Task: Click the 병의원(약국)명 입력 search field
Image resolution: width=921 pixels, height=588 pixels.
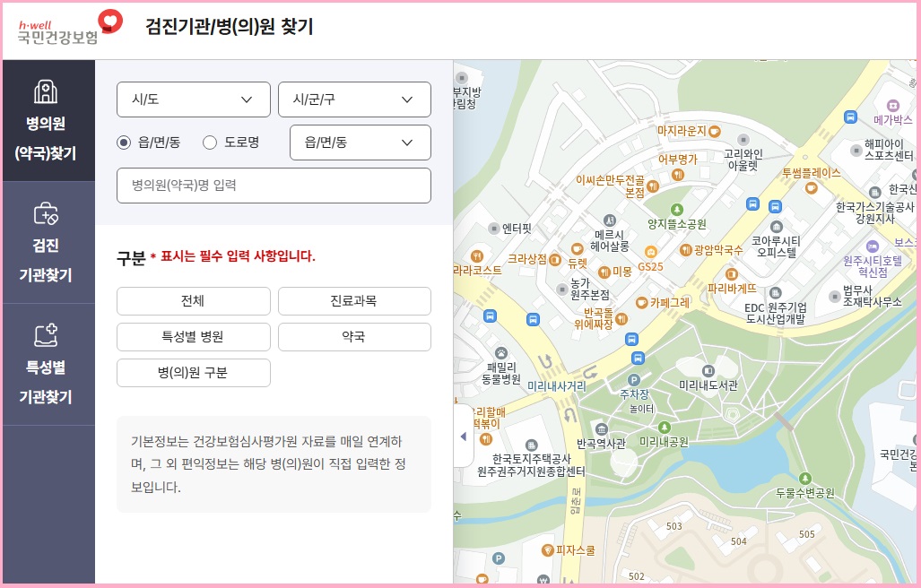Action: 274,186
